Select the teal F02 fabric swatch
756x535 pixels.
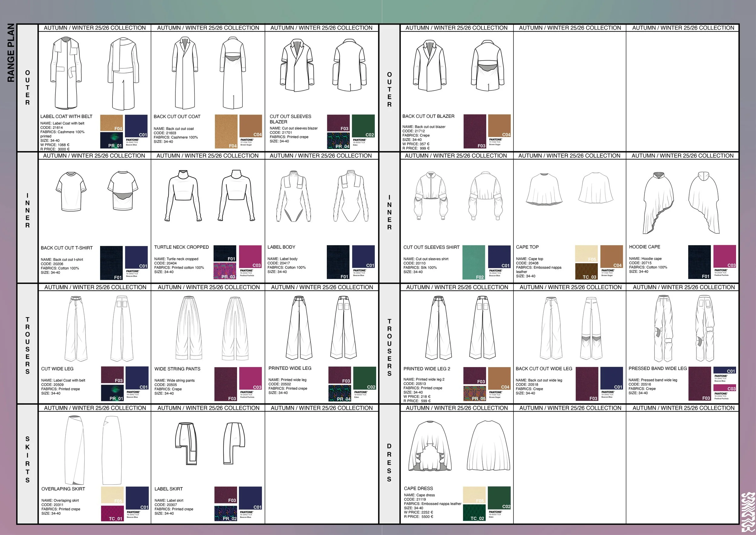coord(474,262)
